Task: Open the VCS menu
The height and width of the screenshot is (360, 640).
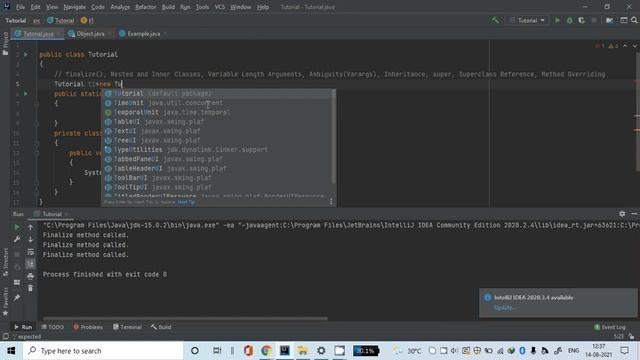Action: [220, 7]
